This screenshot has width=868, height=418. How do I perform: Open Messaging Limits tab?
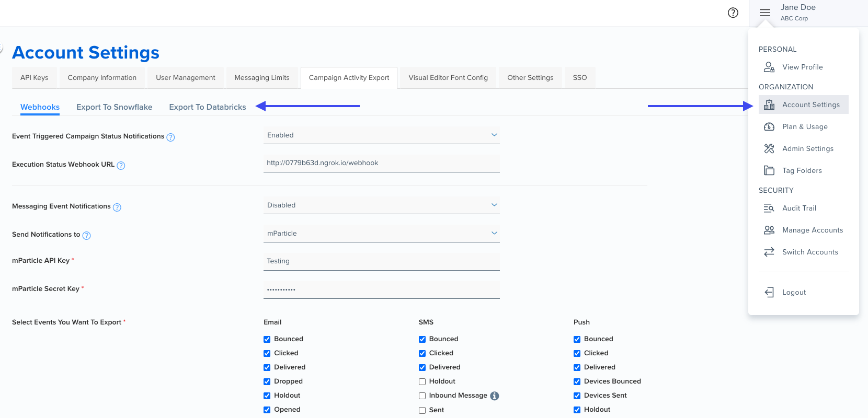pos(262,77)
